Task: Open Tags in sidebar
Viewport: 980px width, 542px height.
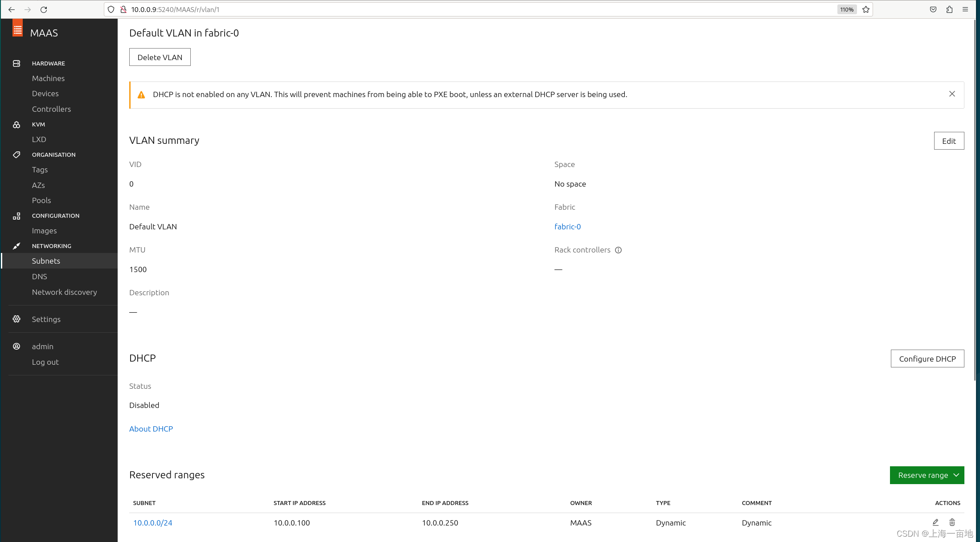Action: point(40,170)
